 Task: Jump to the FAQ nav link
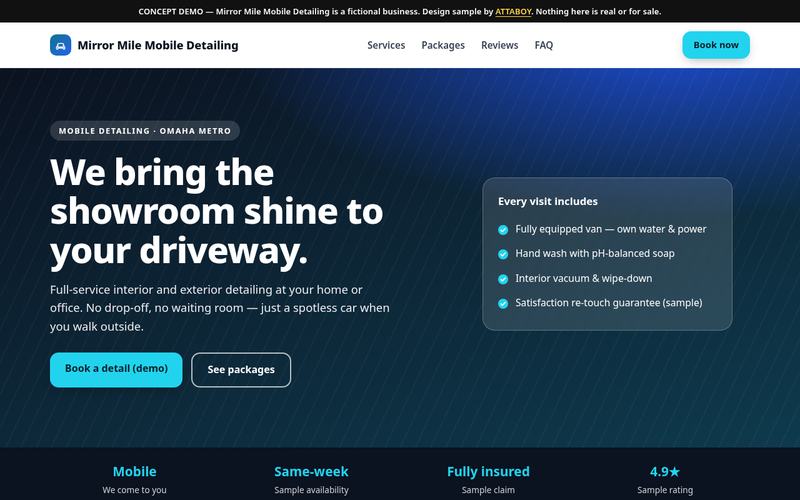(x=544, y=45)
